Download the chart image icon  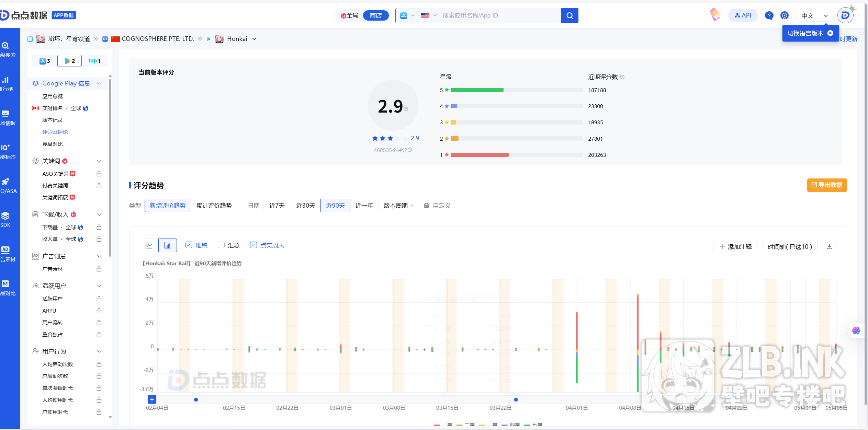click(829, 247)
